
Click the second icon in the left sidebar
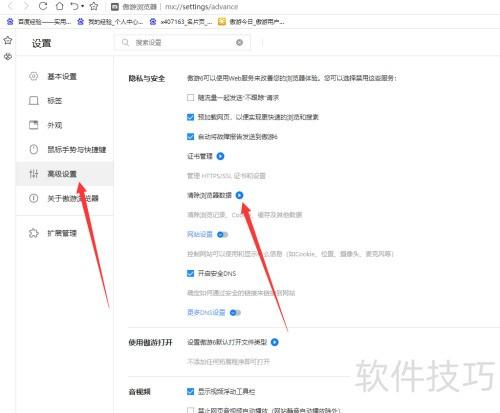coord(8,57)
